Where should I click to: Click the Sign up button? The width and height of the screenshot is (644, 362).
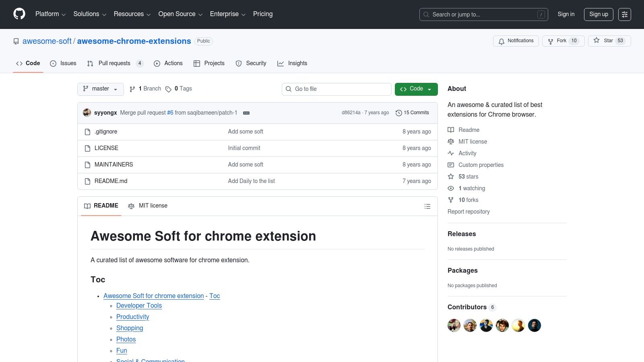pyautogui.click(x=599, y=14)
